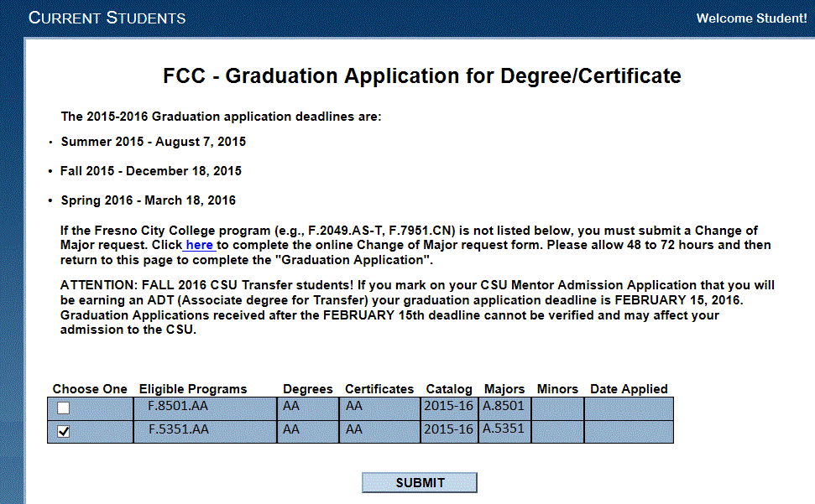The image size is (815, 504).
Task: Click the Degrees column header
Action: point(308,389)
